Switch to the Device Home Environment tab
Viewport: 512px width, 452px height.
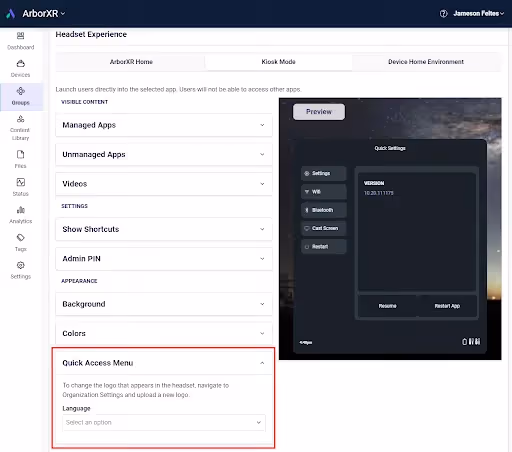point(426,62)
